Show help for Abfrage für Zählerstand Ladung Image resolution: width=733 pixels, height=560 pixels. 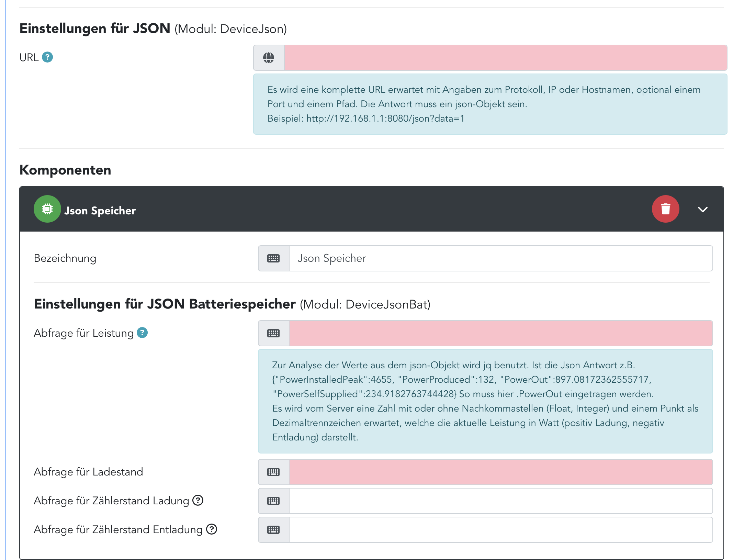click(198, 500)
